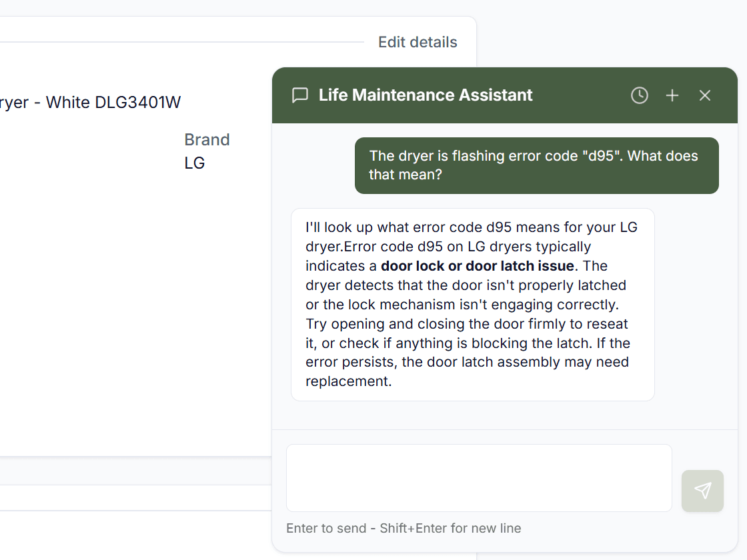Start a new conversation with the plus icon
The height and width of the screenshot is (560, 747).
pyautogui.click(x=672, y=95)
